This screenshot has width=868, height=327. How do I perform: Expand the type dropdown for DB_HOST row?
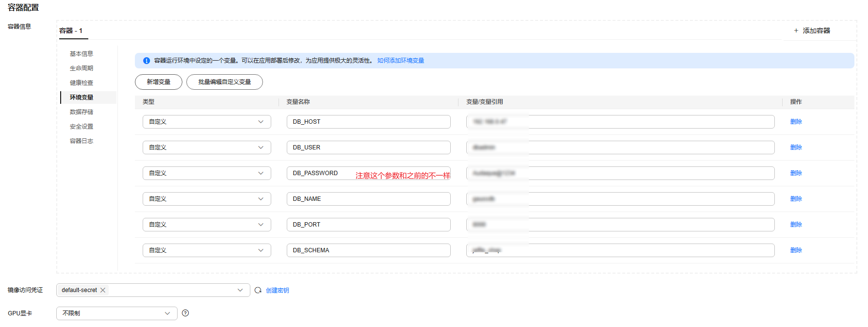point(261,122)
